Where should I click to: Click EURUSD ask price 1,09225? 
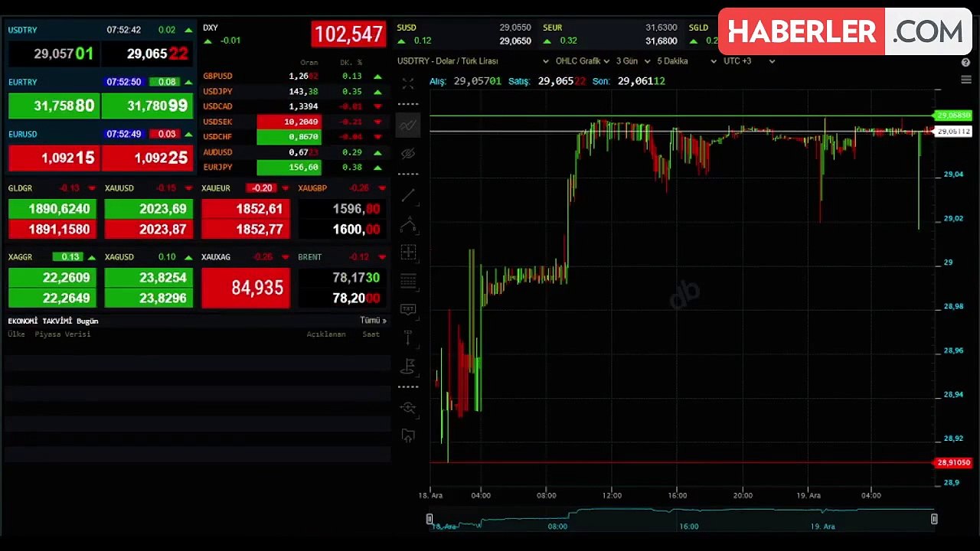148,158
